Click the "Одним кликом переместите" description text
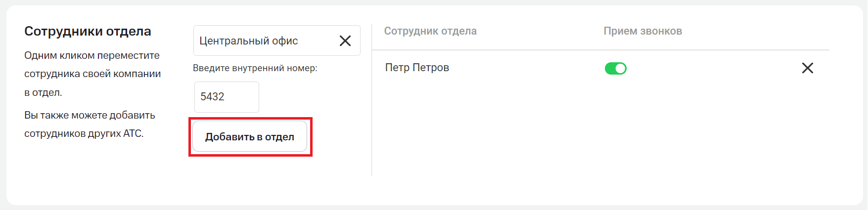Image resolution: width=868 pixels, height=210 pixels. pos(92,55)
